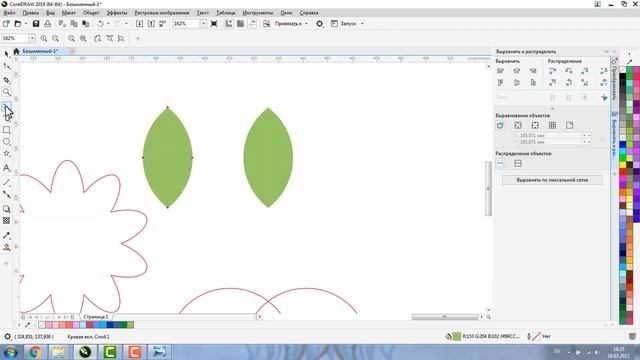Toggle Align to page center option
Screen dimensions: 640x360
[535, 125]
